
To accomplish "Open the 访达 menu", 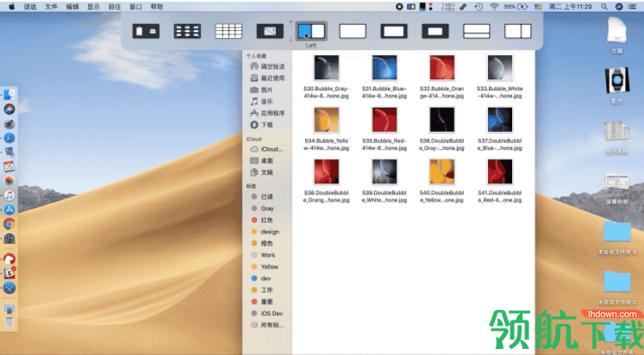I will click(30, 7).
